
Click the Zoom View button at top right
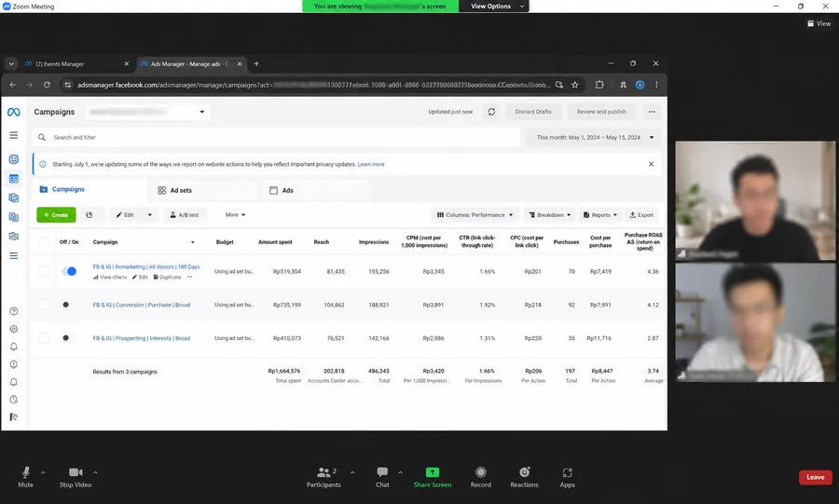pyautogui.click(x=818, y=23)
